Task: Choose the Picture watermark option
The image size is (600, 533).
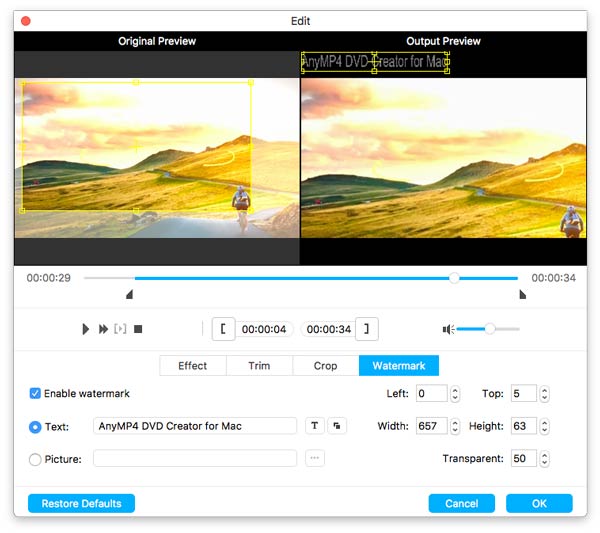Action: click(36, 460)
